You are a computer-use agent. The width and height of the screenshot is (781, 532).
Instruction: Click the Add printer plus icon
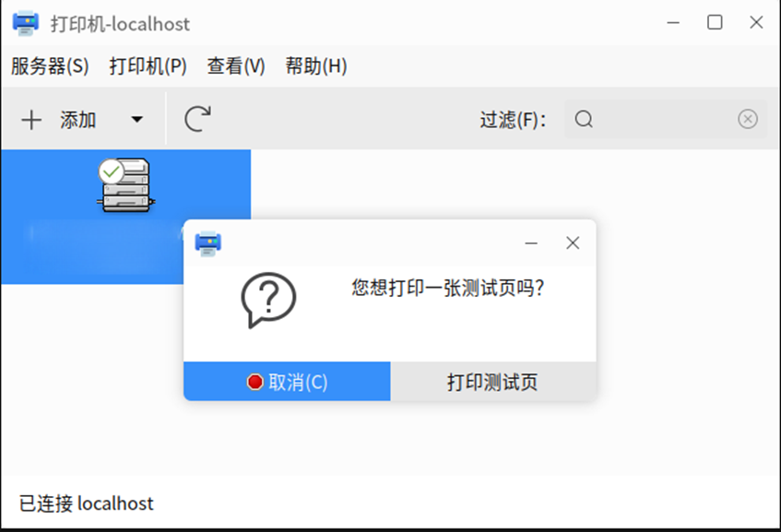point(31,119)
